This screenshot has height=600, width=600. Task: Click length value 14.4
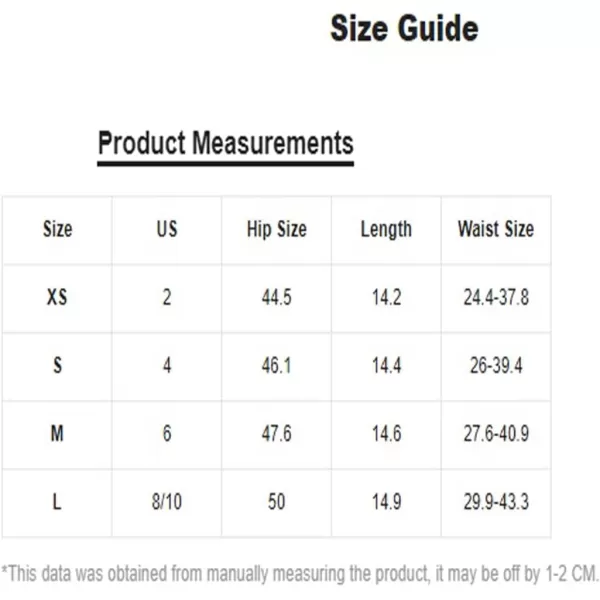pos(386,365)
